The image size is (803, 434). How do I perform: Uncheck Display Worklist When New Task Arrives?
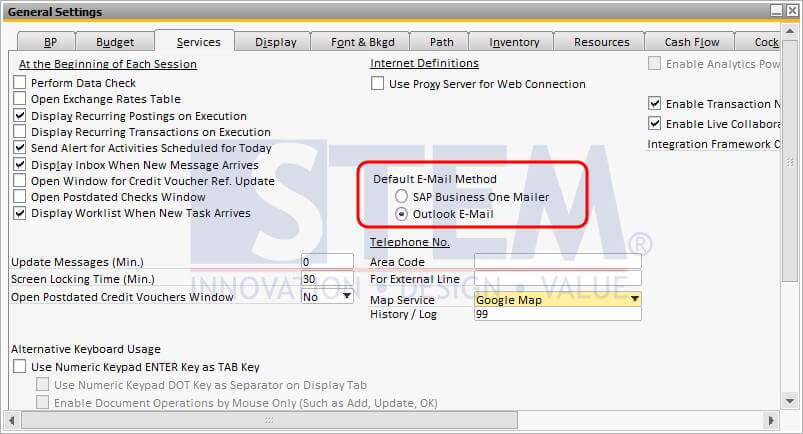[19, 213]
